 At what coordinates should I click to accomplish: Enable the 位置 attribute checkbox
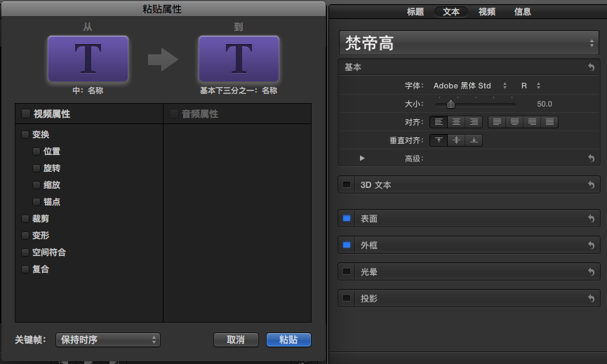(36, 151)
